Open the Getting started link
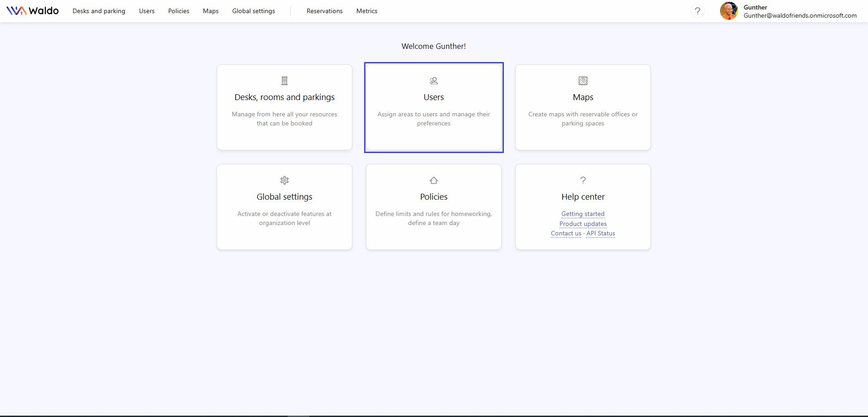Viewport: 868px width, 417px height. click(x=583, y=214)
